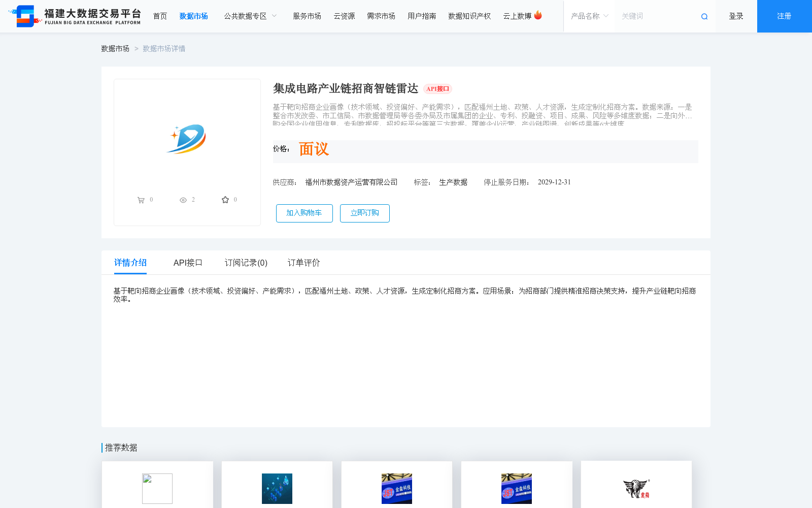This screenshot has height=508, width=812.
Task: Click the product title 集成电路产业链招商智链雷达
Action: [x=346, y=89]
